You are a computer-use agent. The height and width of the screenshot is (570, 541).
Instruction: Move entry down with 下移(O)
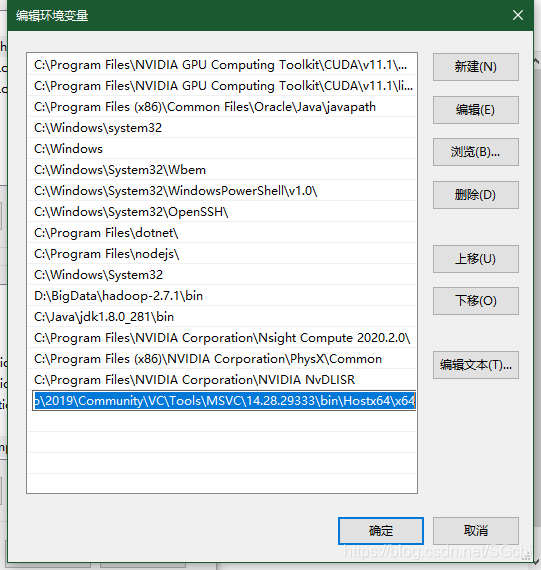pyautogui.click(x=476, y=301)
